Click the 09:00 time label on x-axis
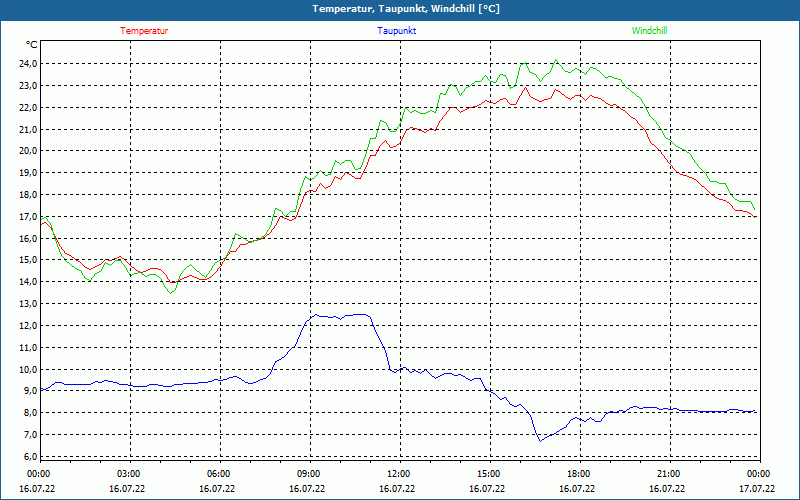This screenshot has height=500, width=800. click(308, 474)
